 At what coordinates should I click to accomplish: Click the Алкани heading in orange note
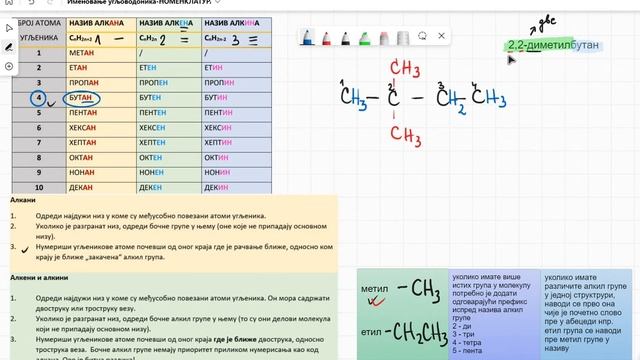(x=23, y=200)
